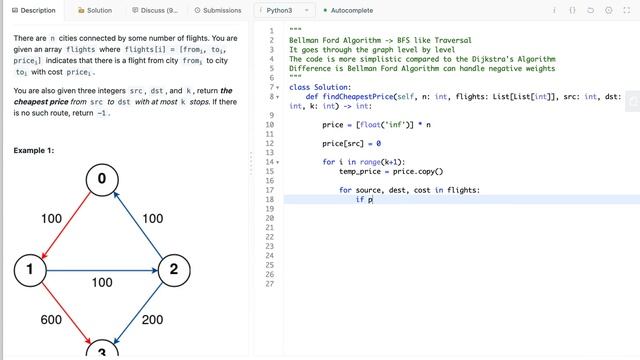Toggle the Autocomplete indicator
Viewport: 640px width, 360px height.
[348, 10]
